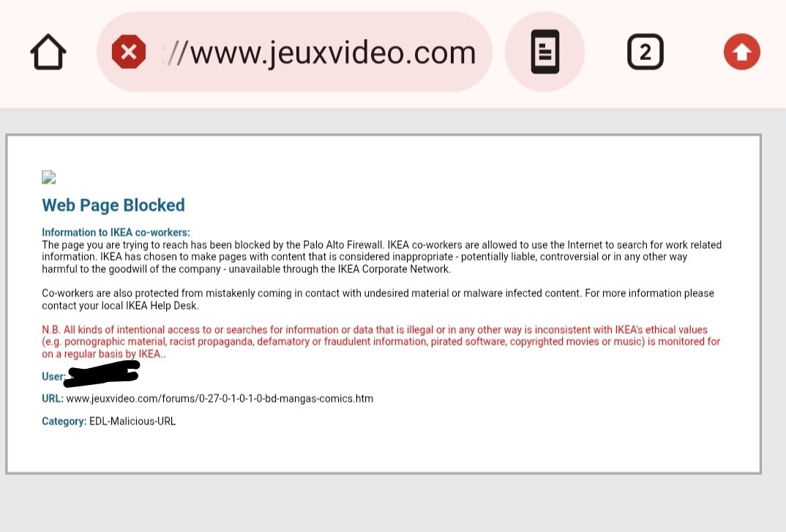Open the browser home page icon
Viewport: 786px width, 532px height.
[48, 52]
